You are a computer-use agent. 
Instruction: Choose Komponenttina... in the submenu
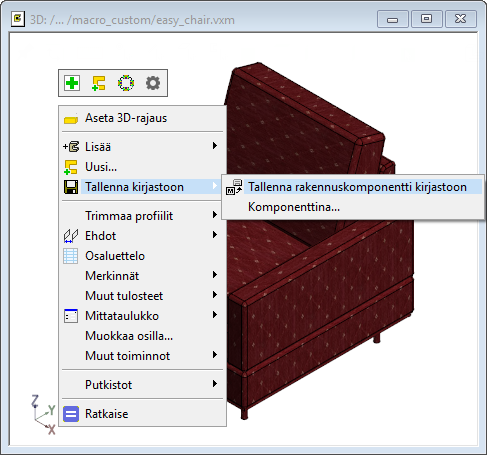click(353, 207)
